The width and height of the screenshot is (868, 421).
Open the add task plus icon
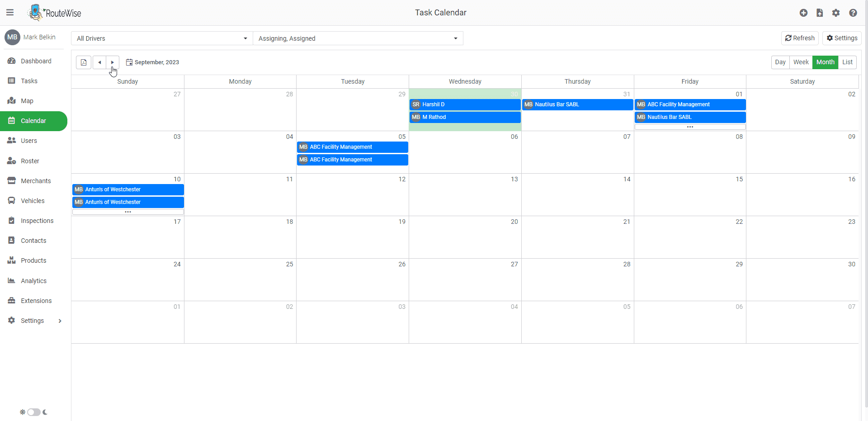pyautogui.click(x=803, y=13)
